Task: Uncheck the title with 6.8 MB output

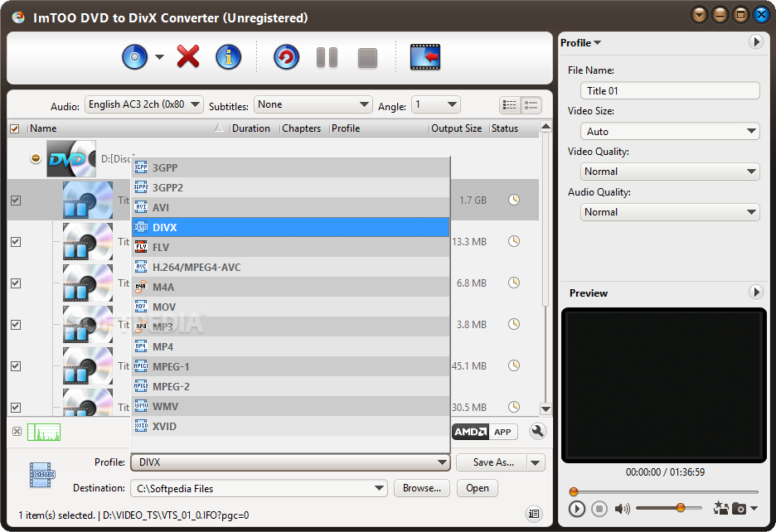Action: point(16,283)
